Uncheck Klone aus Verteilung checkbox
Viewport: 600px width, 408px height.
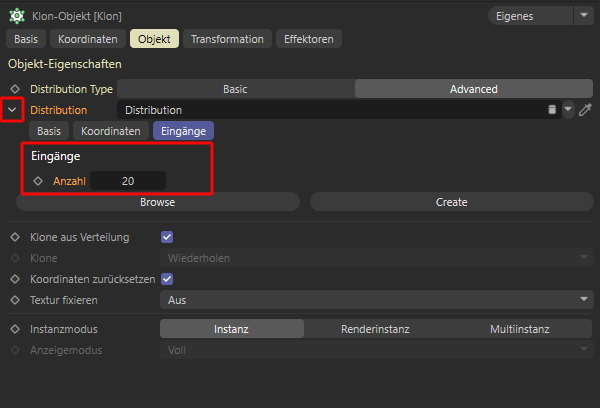coord(167,238)
